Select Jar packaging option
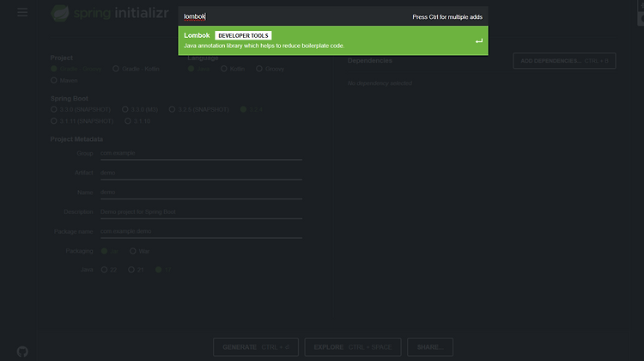 click(110, 251)
